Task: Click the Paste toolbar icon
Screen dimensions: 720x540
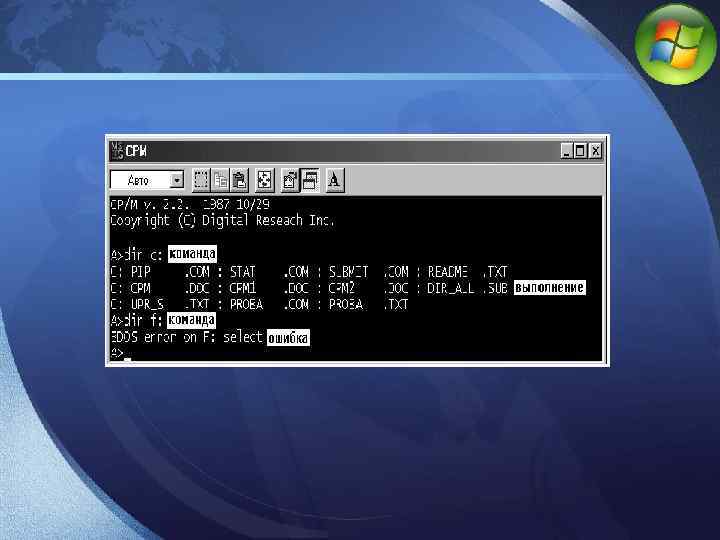Action: [x=239, y=180]
